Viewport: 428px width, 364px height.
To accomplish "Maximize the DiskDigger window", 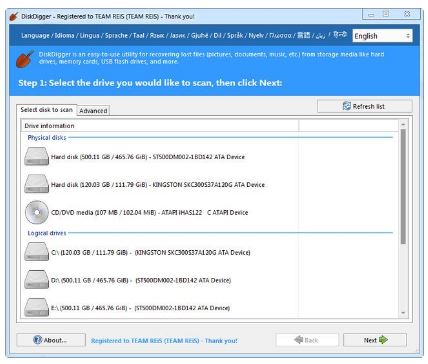I will tap(386, 14).
